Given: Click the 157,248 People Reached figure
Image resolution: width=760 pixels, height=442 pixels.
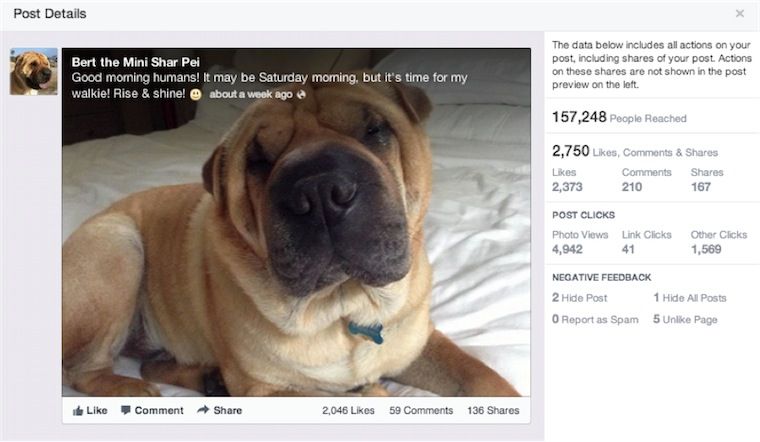Looking at the screenshot, I should pos(580,118).
